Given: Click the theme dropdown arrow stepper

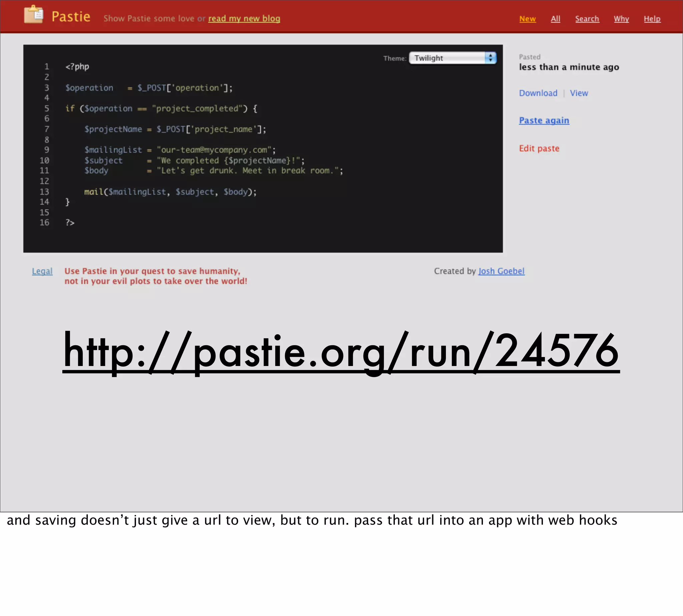Looking at the screenshot, I should coord(490,58).
